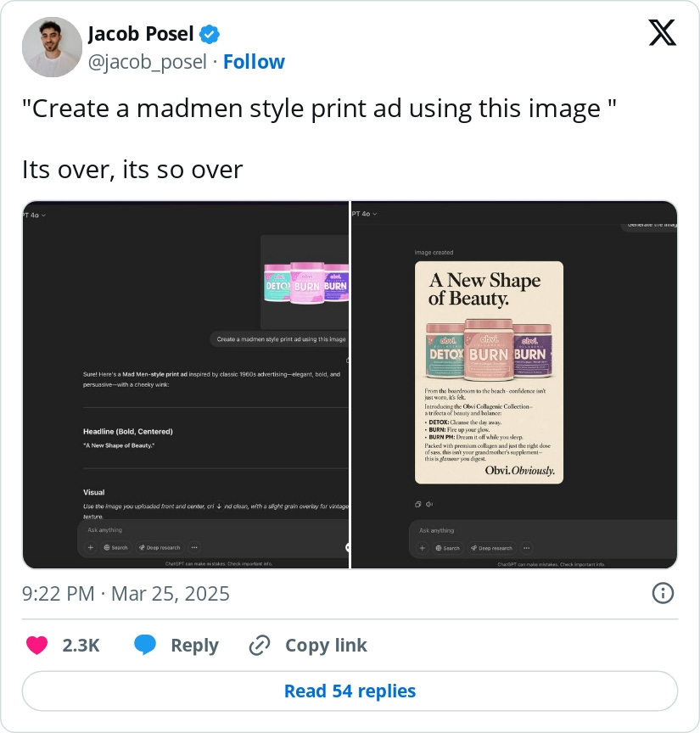Click the copy icon under generated image

click(x=418, y=504)
